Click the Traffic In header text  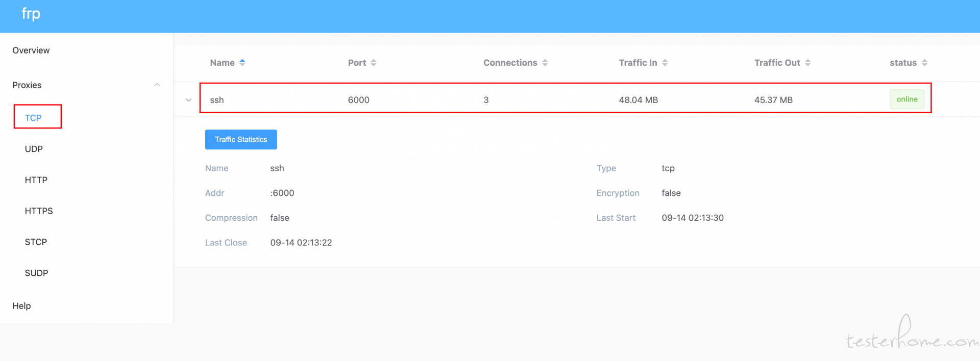638,63
